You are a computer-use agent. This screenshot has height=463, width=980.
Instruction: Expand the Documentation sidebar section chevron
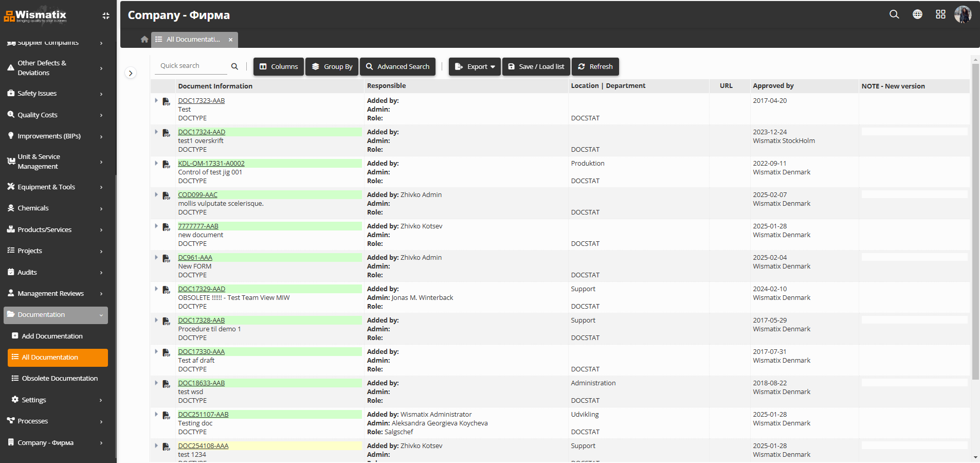click(101, 315)
